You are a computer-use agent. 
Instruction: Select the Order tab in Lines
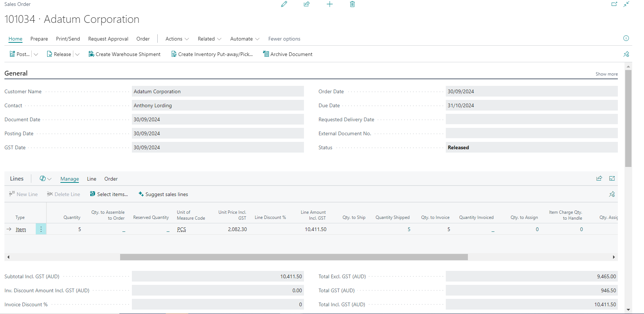(111, 179)
